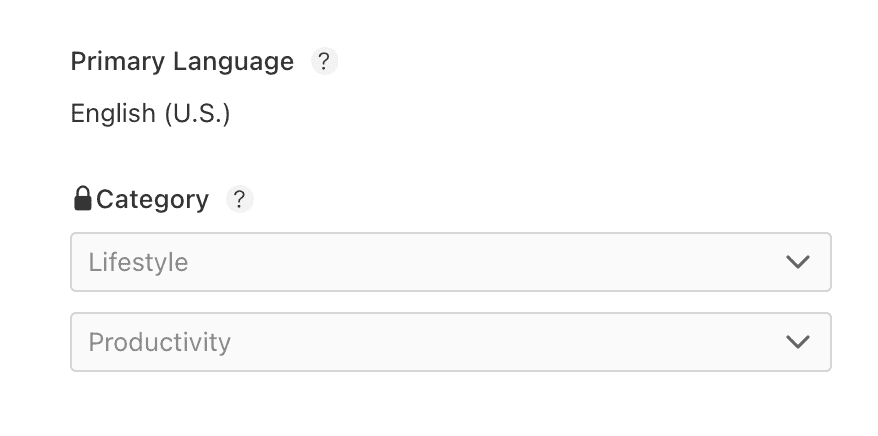Click the empty middle area of Lifestyle selector
The height and width of the screenshot is (436, 878).
tap(480, 262)
